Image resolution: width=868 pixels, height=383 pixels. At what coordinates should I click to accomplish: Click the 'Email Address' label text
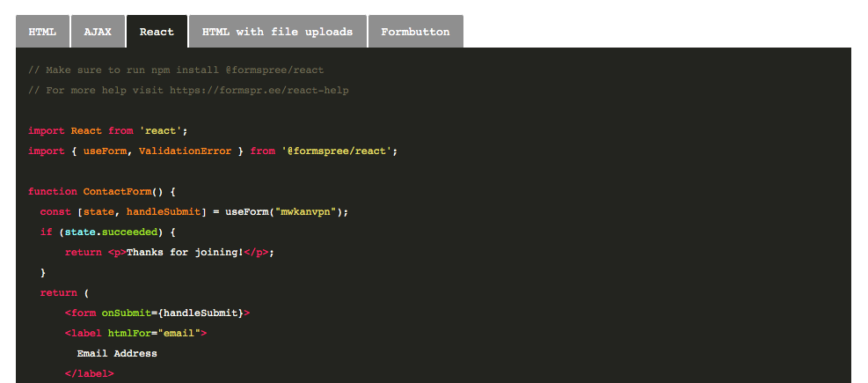click(x=117, y=353)
